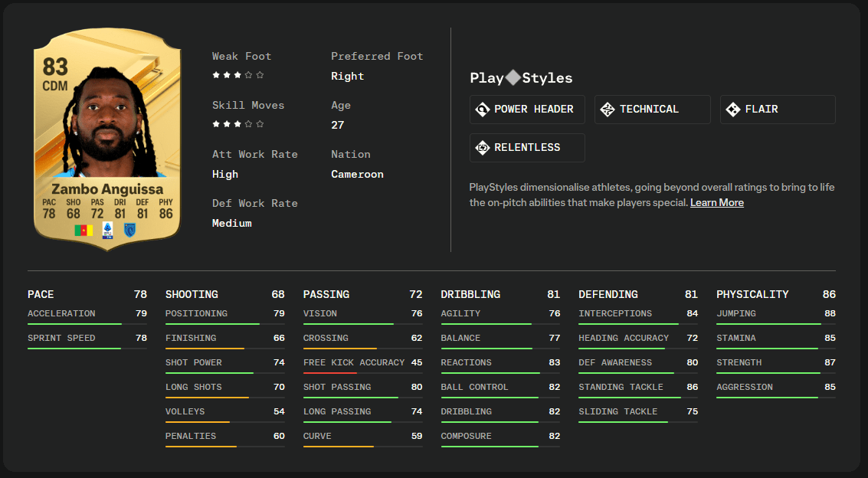Click the HEADING ACCURACY stat label
This screenshot has height=478, width=868.
coord(624,338)
